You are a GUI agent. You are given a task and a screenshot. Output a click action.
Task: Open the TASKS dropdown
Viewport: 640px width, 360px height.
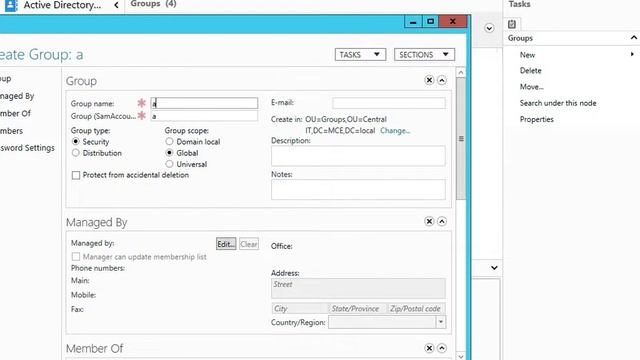point(360,55)
